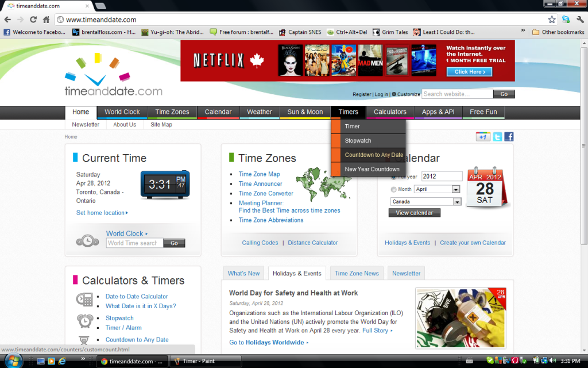Click the alarm clock icon beside Stopwatch link

[x=85, y=321]
